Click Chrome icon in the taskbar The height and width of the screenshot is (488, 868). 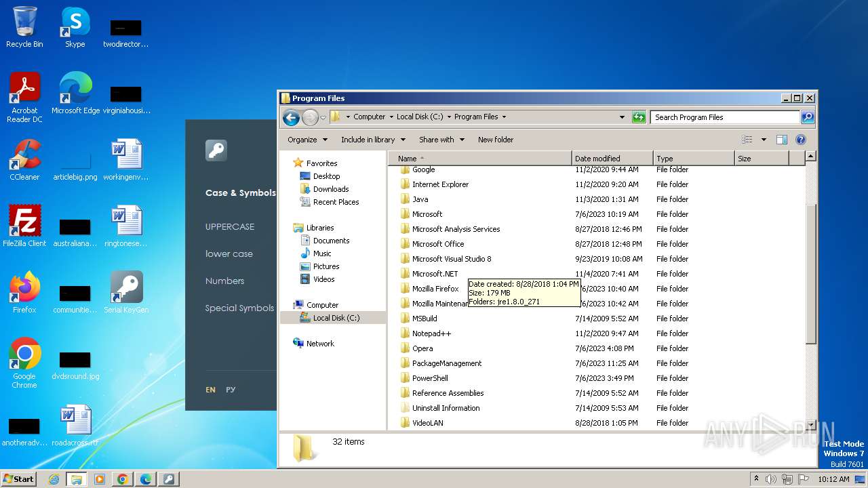[x=123, y=479]
